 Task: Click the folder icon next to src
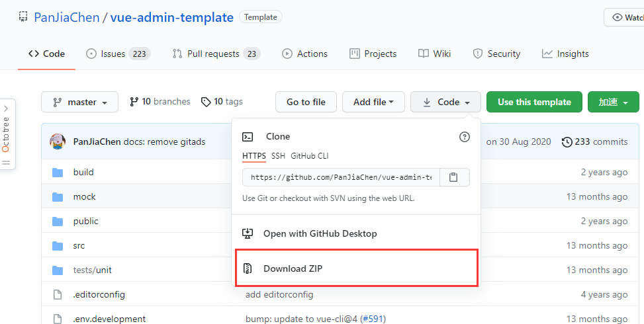58,246
